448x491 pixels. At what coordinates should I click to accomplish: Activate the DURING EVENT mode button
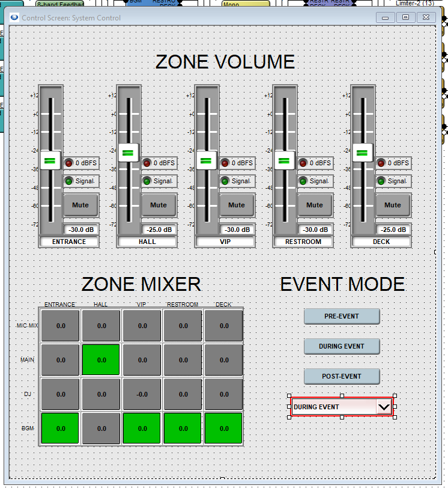pyautogui.click(x=342, y=346)
